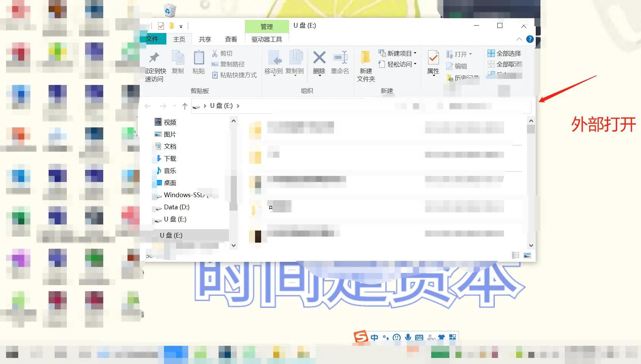The width and height of the screenshot is (641, 364).
Task: Open the Sogou soft keyboard icon
Action: 419,337
